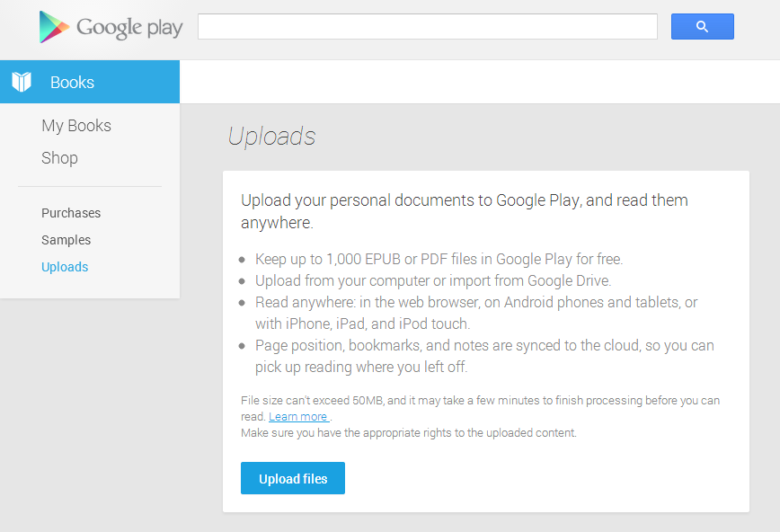Start a search using the magnifier icon

702,26
